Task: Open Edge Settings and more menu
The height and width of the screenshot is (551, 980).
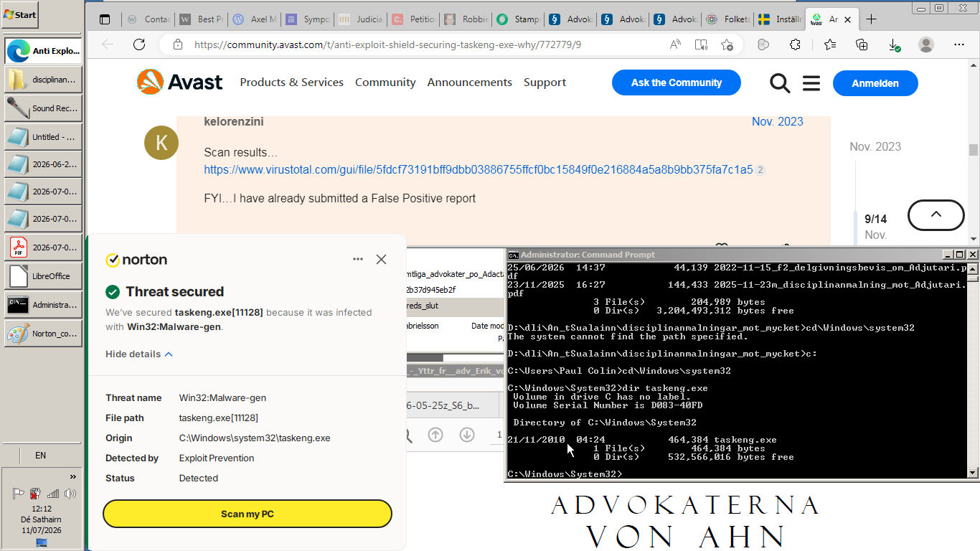Action: click(x=959, y=44)
